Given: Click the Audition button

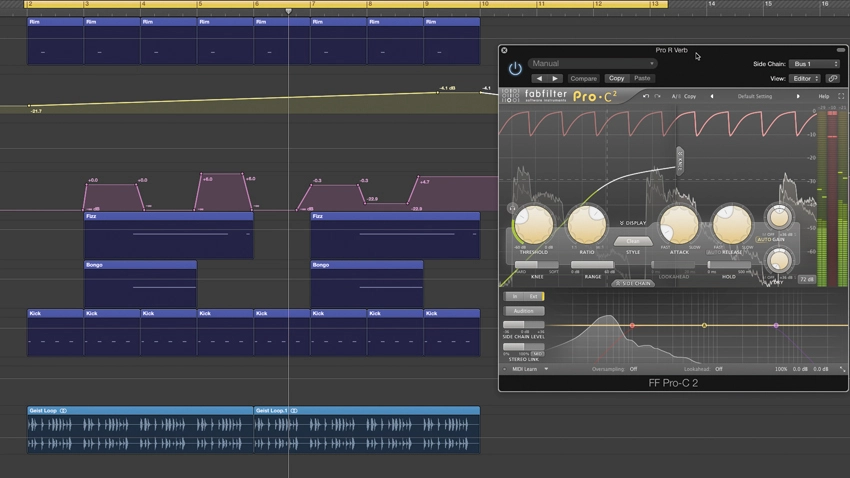Looking at the screenshot, I should (x=524, y=311).
